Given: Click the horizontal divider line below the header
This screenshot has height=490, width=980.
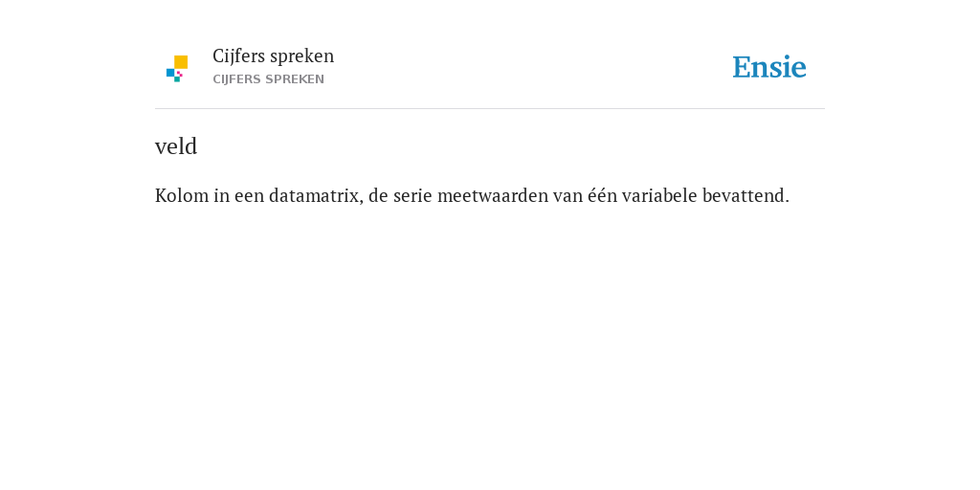Looking at the screenshot, I should click(x=490, y=109).
